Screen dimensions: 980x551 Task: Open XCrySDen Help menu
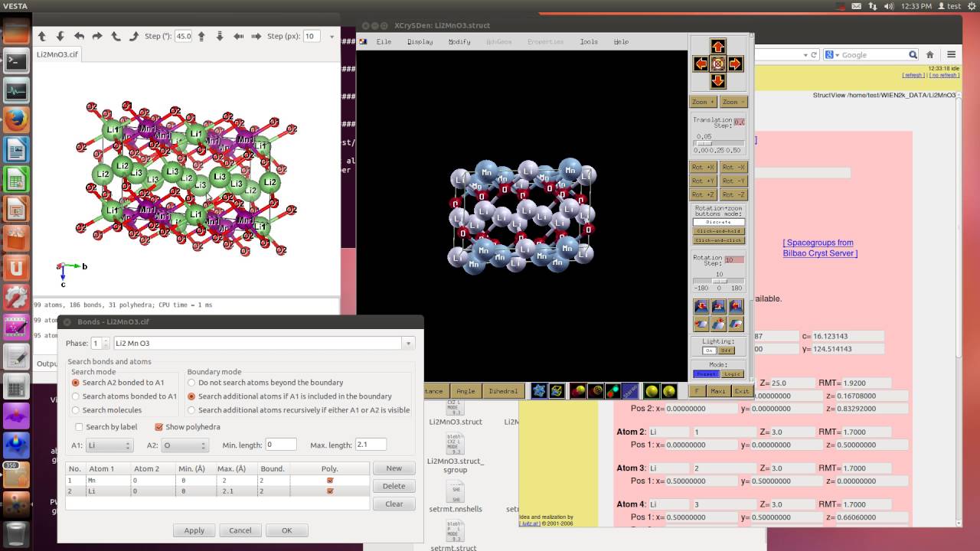click(621, 41)
